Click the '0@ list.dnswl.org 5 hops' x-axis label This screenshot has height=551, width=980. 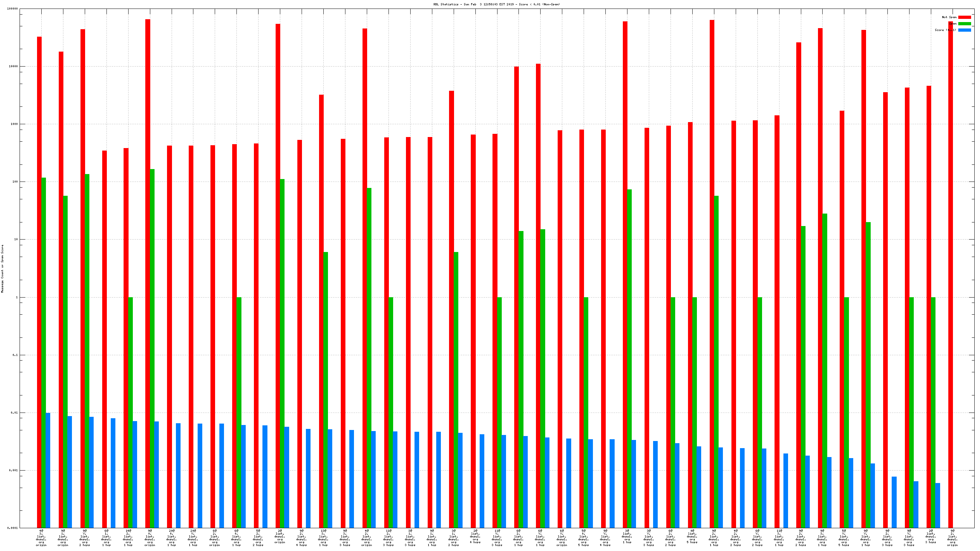(x=692, y=536)
